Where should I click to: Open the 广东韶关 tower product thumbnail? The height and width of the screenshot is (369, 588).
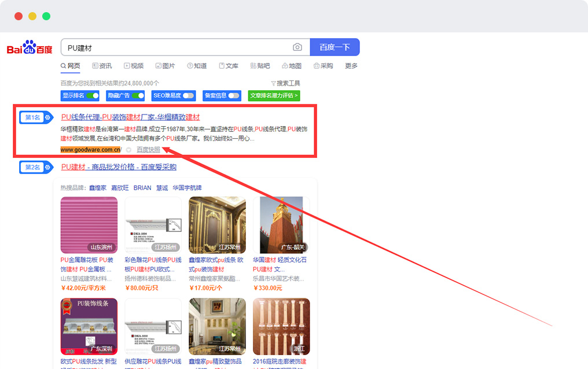coord(281,225)
